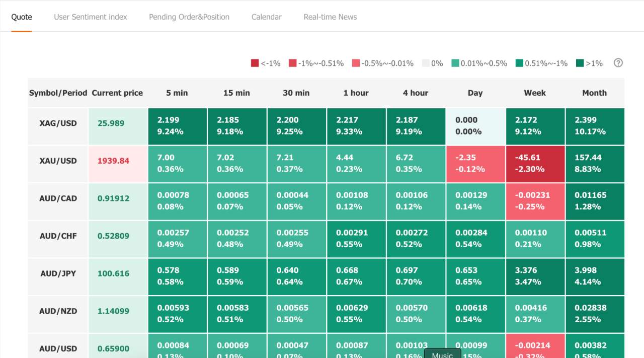Select the Quote tab
Screen dimensions: 644x358
click(22, 17)
